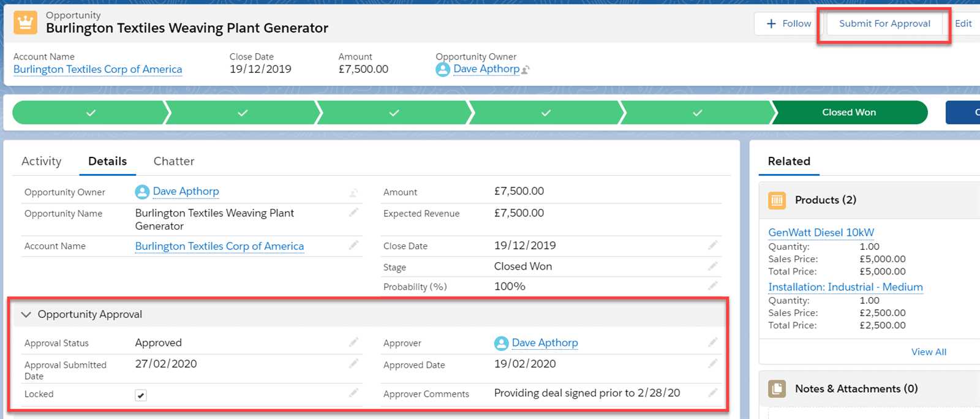Select the Related tab
Screen dimensions: 980x419
pyautogui.click(x=789, y=161)
